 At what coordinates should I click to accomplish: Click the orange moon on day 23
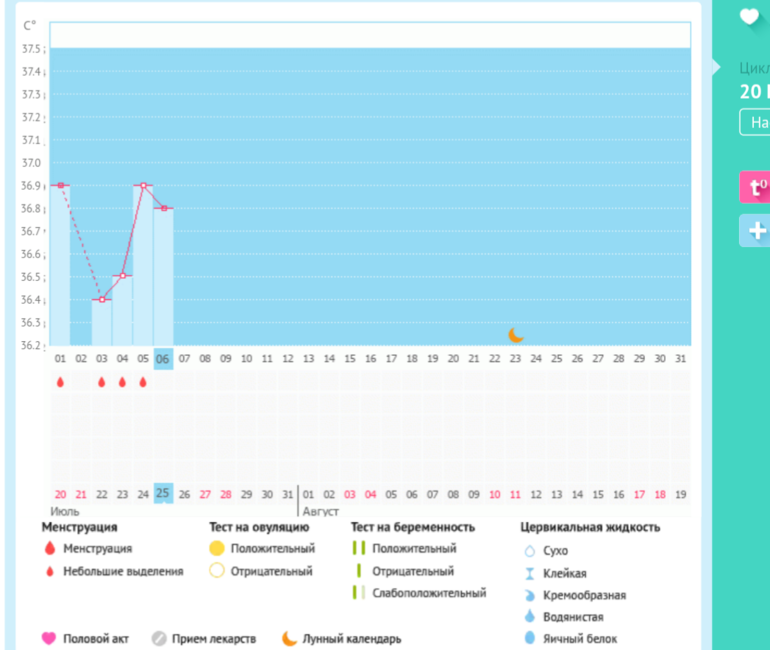pos(516,335)
